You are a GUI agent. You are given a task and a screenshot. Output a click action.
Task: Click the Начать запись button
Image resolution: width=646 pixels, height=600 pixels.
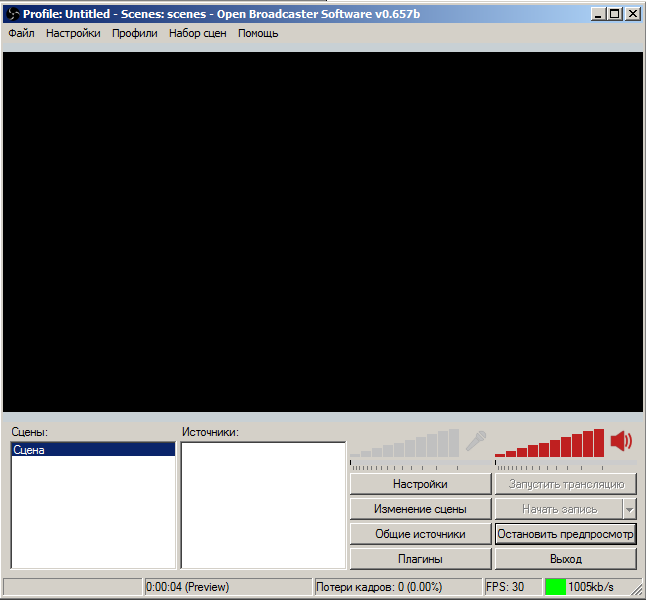coord(559,509)
